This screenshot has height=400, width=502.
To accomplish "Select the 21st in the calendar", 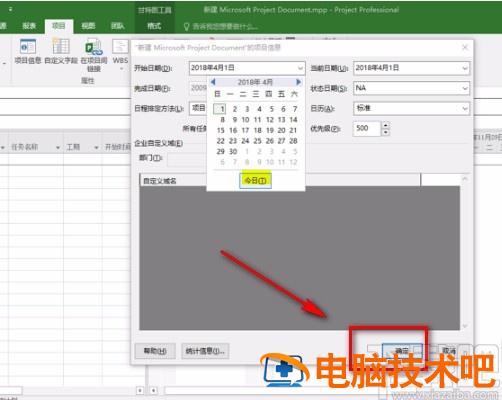I will tap(293, 130).
